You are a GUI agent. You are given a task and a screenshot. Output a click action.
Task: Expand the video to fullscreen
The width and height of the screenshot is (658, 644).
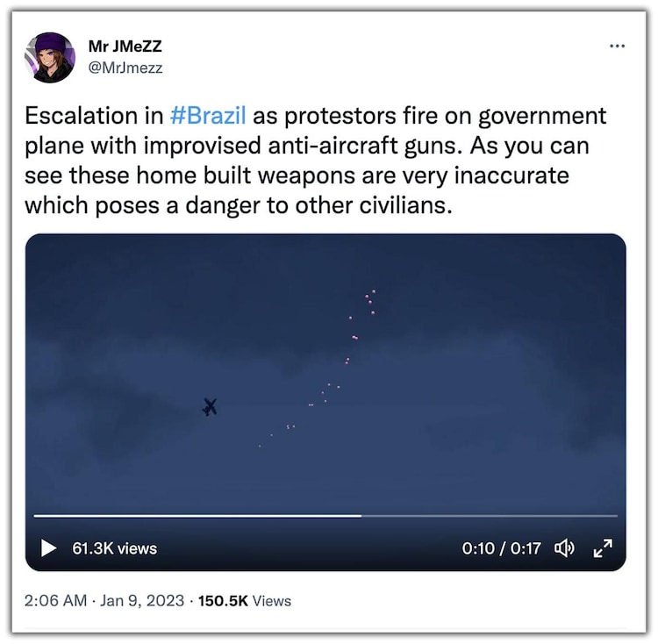point(603,548)
